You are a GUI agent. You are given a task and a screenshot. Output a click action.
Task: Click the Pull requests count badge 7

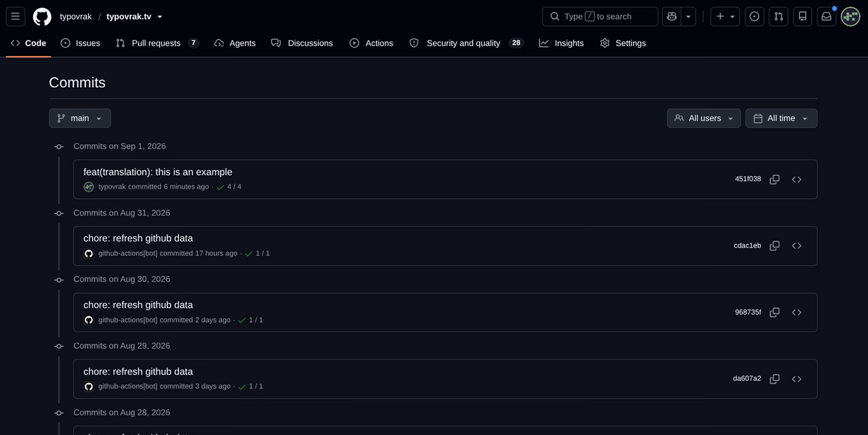pyautogui.click(x=194, y=43)
